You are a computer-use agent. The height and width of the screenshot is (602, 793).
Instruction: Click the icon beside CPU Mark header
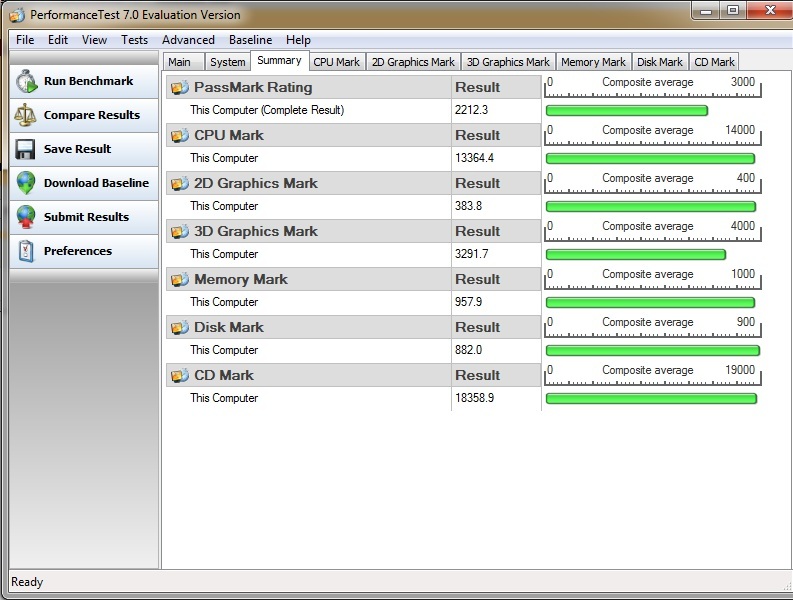tap(179, 136)
